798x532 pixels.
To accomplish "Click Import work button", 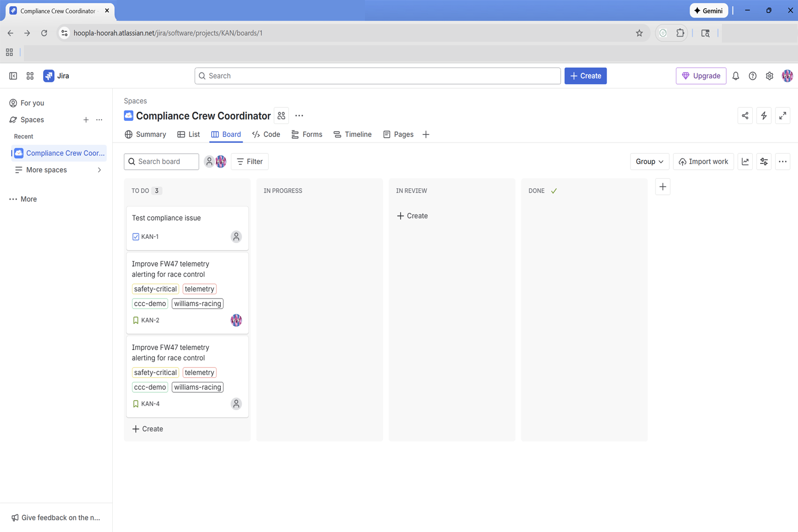I will coord(704,162).
